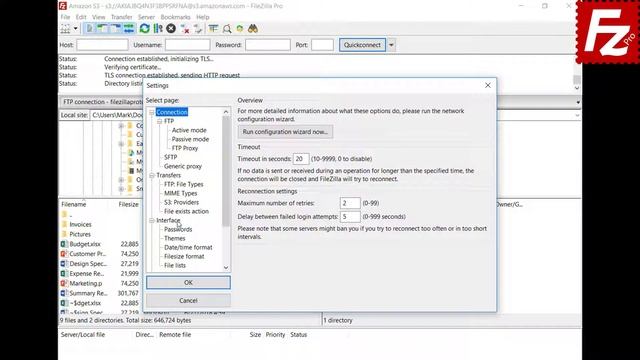Click the Customer Pr... PowerPoint file icon

[64, 254]
